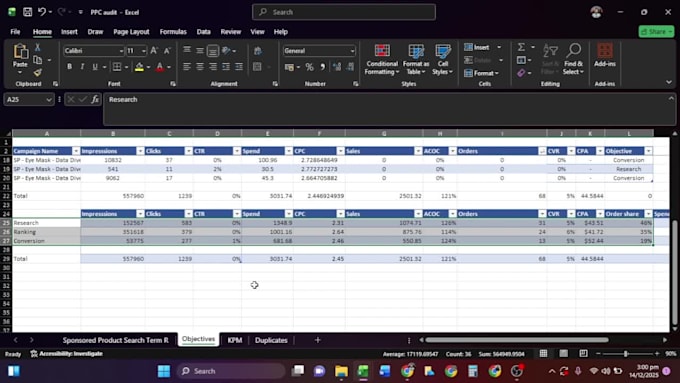Apply red font color swatch
Image resolution: width=680 pixels, height=383 pixels.
coord(160,67)
